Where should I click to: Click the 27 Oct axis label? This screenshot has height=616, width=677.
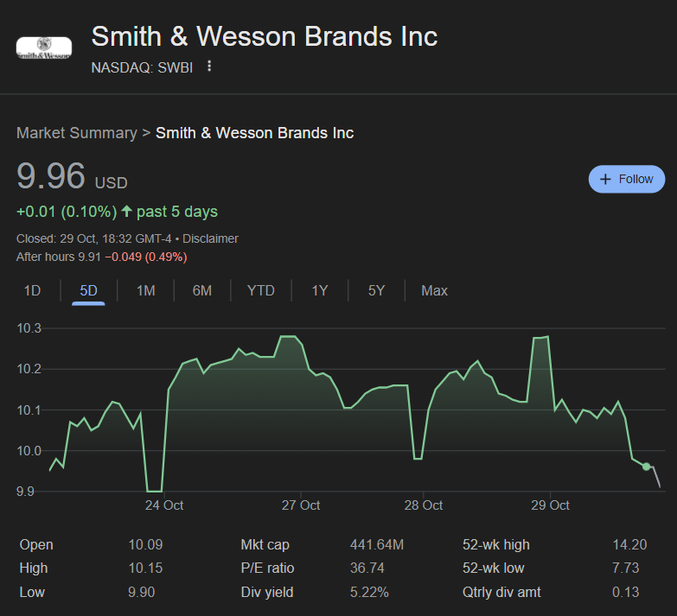click(x=301, y=505)
